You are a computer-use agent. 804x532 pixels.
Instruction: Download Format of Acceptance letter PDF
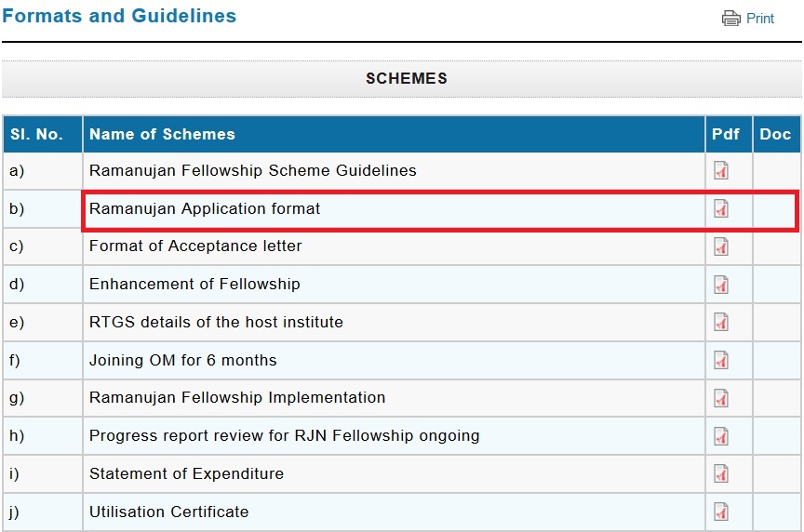pos(721,246)
